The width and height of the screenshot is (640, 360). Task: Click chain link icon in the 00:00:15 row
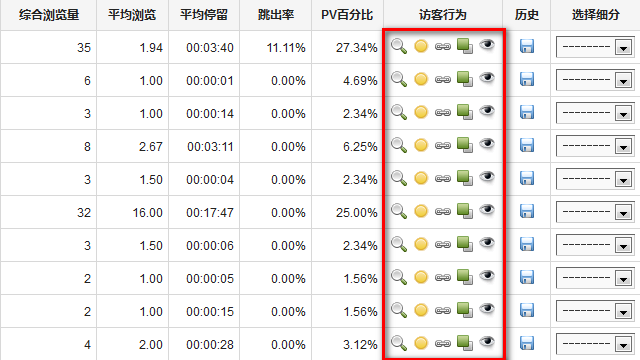point(442,310)
